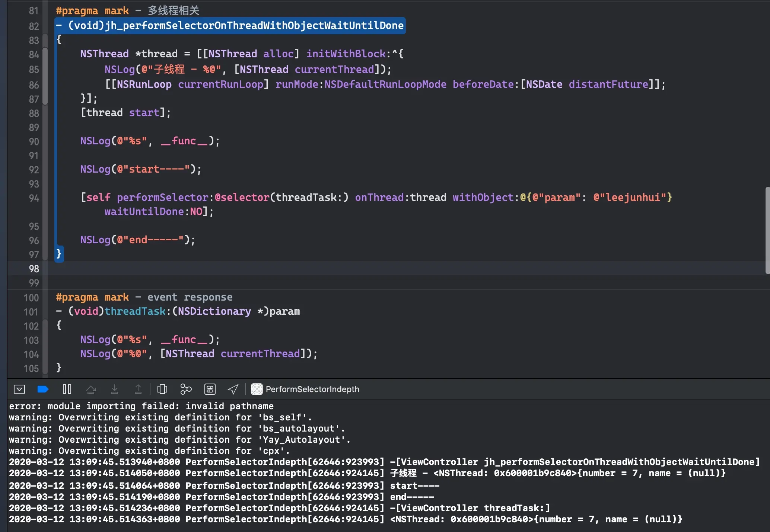Add breakpoint at line 94 gutter

point(34,198)
